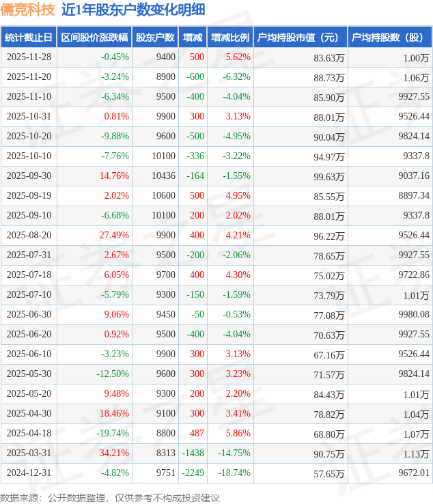Select the 户均持股数（股） column header
This screenshot has height=504, width=433.
click(389, 38)
